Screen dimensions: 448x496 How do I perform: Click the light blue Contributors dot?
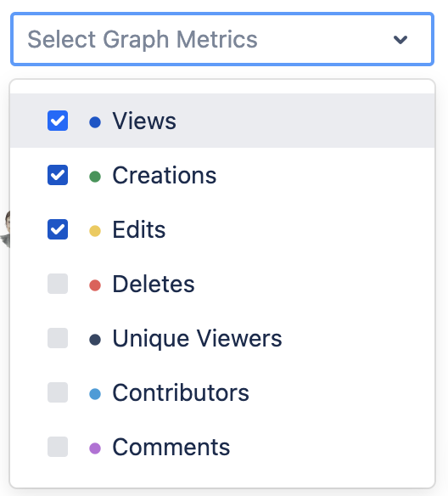95,394
